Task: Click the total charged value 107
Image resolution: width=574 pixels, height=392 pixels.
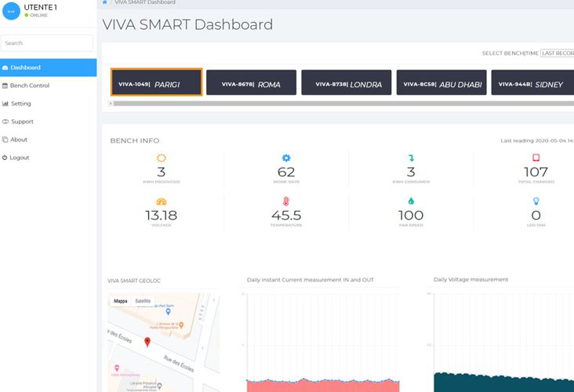Action: point(536,172)
